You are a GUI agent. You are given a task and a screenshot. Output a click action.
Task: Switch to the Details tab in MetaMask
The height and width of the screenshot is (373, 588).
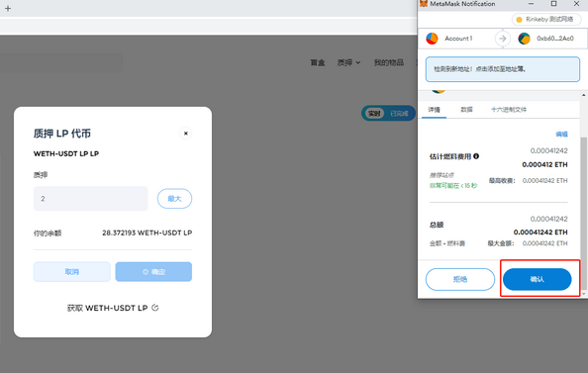click(x=434, y=110)
